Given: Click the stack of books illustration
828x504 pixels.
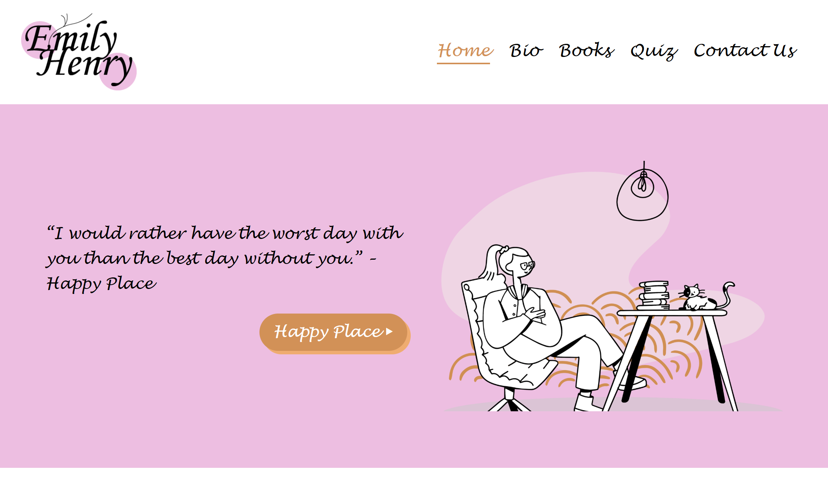Looking at the screenshot, I should (x=654, y=295).
